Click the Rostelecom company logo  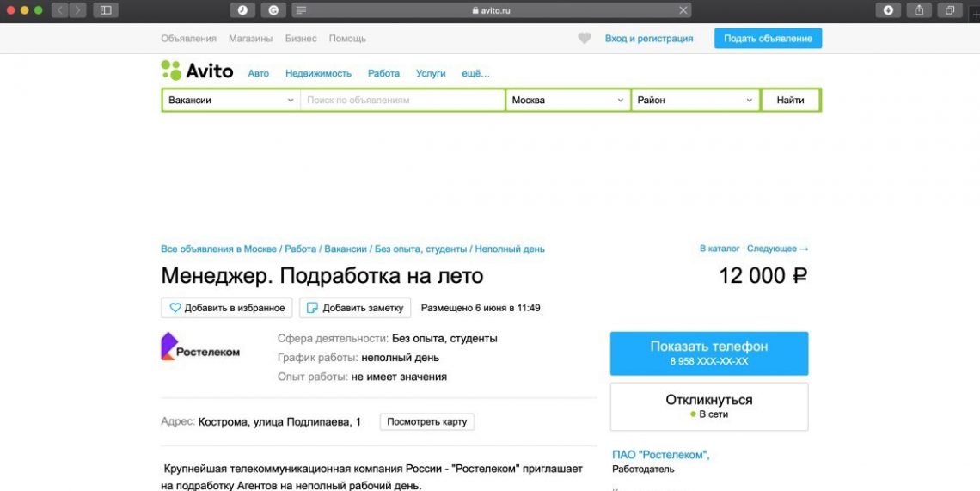pos(200,347)
